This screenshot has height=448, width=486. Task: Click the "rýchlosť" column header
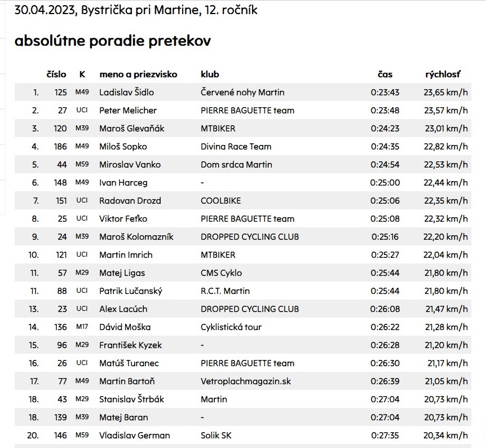point(443,74)
